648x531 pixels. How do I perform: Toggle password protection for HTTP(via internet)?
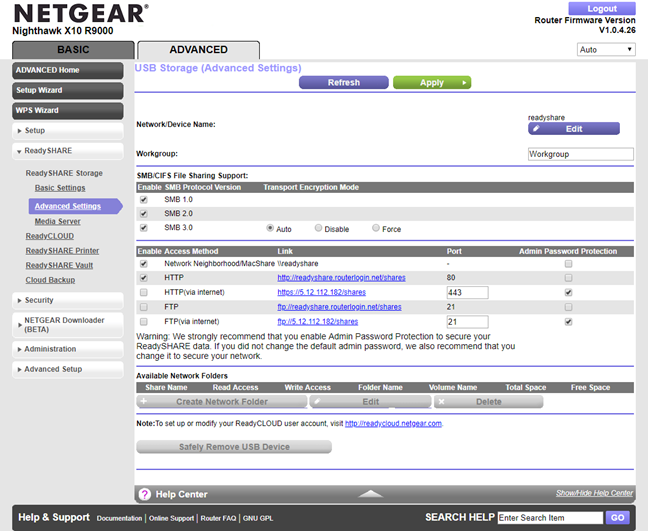click(x=568, y=293)
